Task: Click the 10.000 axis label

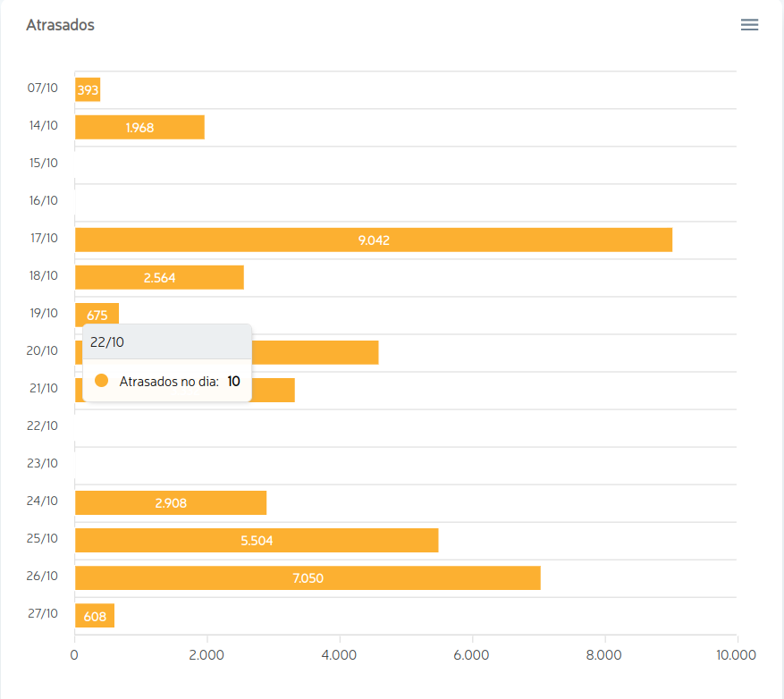Action: pyautogui.click(x=736, y=654)
